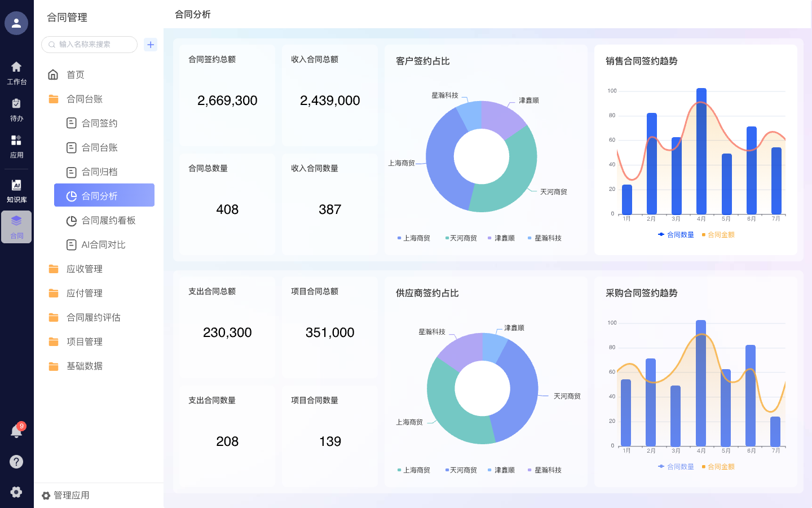Toggle 合同金额 legend in 采购合同签约趋势 chart
The width and height of the screenshot is (812, 508).
pyautogui.click(x=718, y=467)
